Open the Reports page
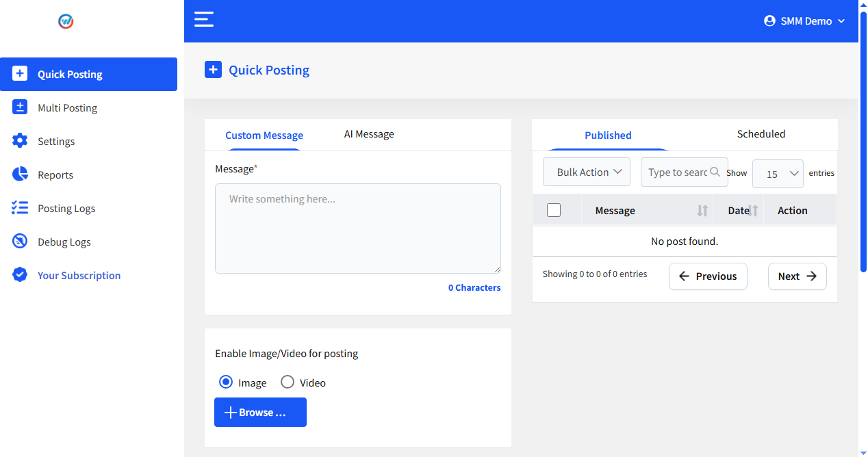The height and width of the screenshot is (457, 868). (88, 174)
